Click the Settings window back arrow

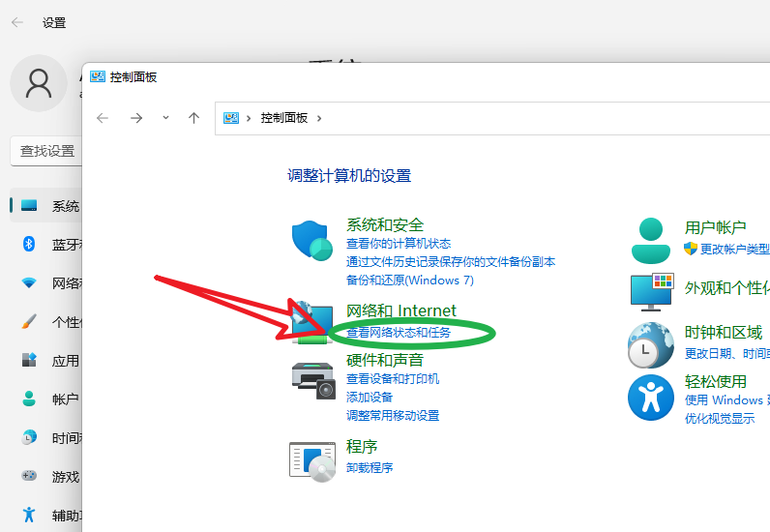(x=17, y=22)
